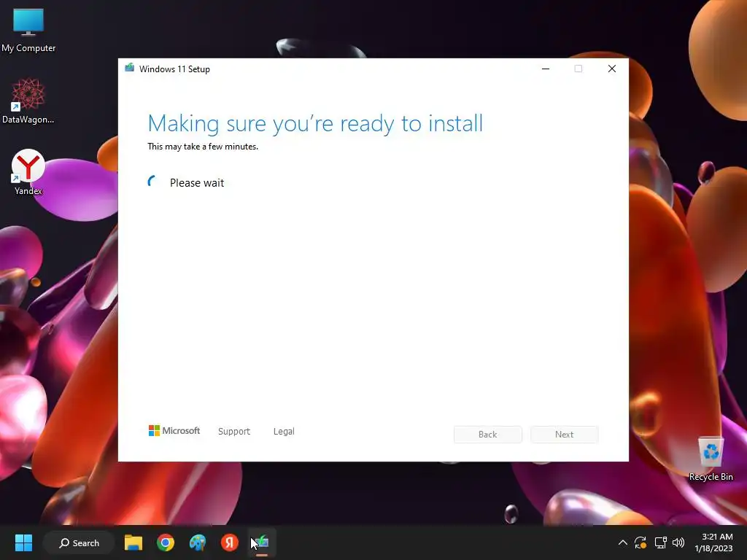Expand the hidden system tray icons
The width and height of the screenshot is (747, 560).
pos(623,542)
